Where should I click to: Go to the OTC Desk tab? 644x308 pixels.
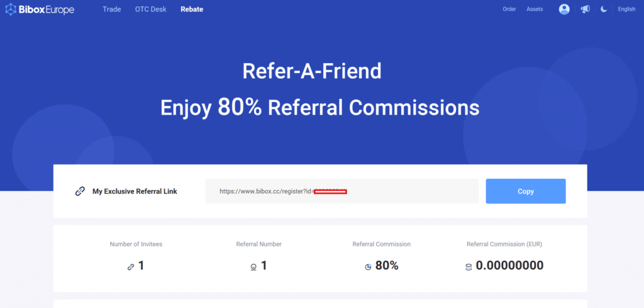tap(150, 9)
